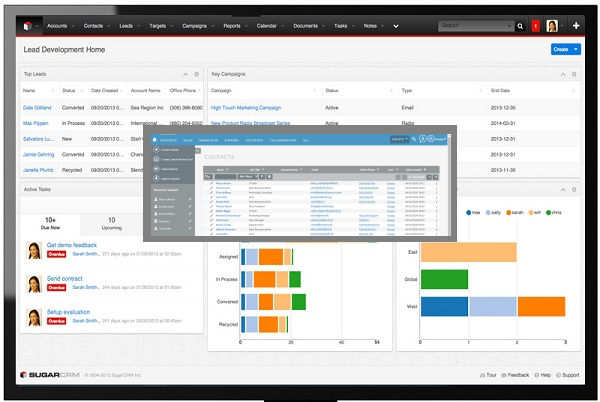This screenshot has width=600, height=402.
Task: Open the Reports module in top navigation
Action: (232, 26)
